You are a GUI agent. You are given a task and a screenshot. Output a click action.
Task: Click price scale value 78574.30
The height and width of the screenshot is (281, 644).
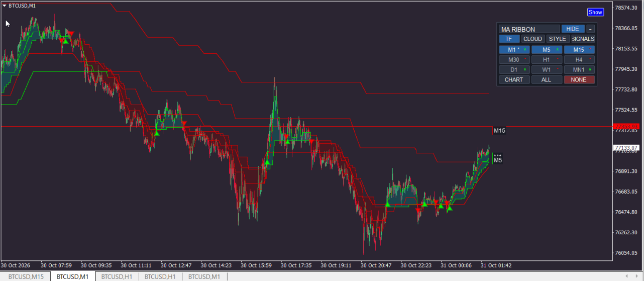[626, 8]
